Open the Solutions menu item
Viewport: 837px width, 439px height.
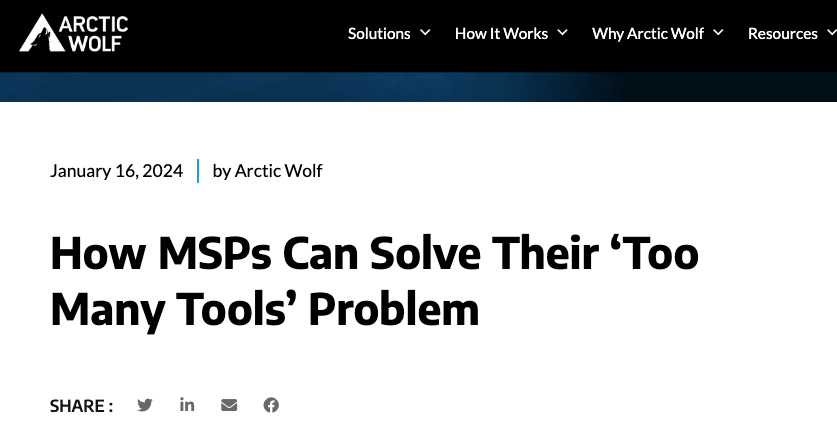point(379,34)
